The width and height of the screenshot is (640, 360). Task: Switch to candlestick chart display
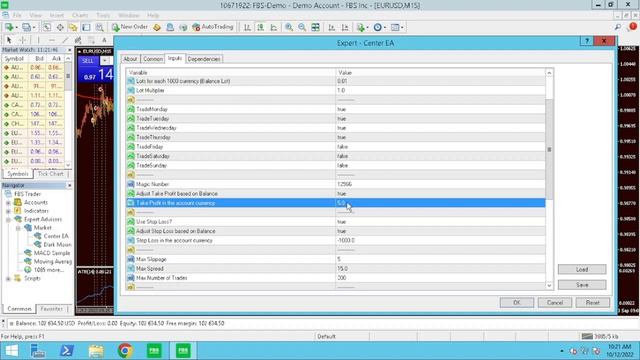tap(260, 27)
